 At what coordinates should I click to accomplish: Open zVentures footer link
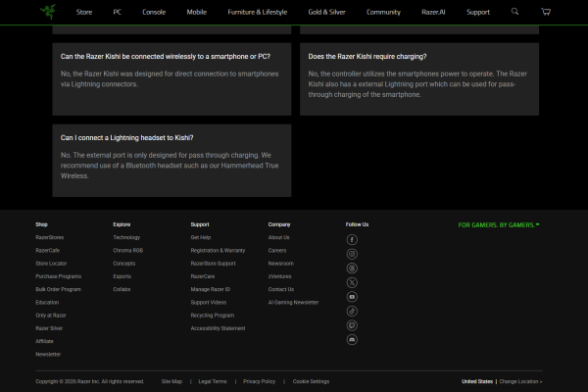point(279,276)
